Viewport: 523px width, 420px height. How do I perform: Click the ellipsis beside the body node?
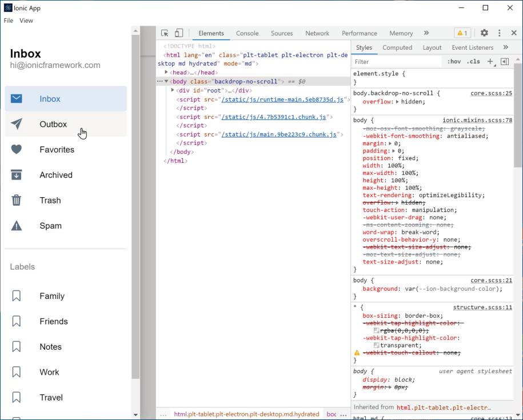pos(160,81)
